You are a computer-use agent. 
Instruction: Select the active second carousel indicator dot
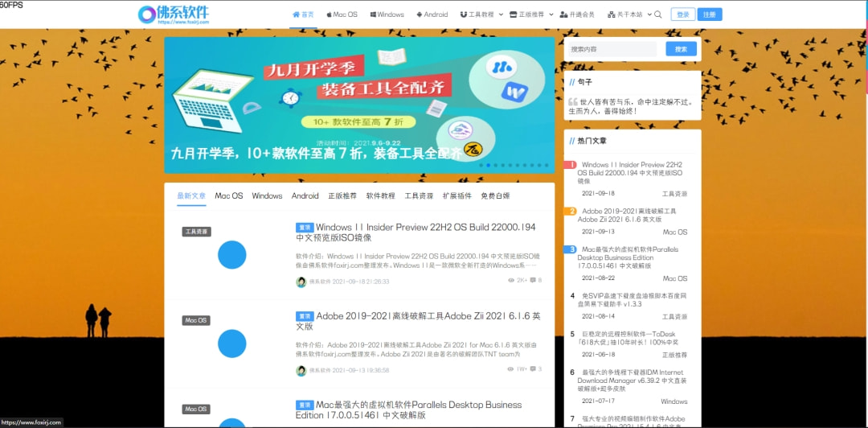489,165
